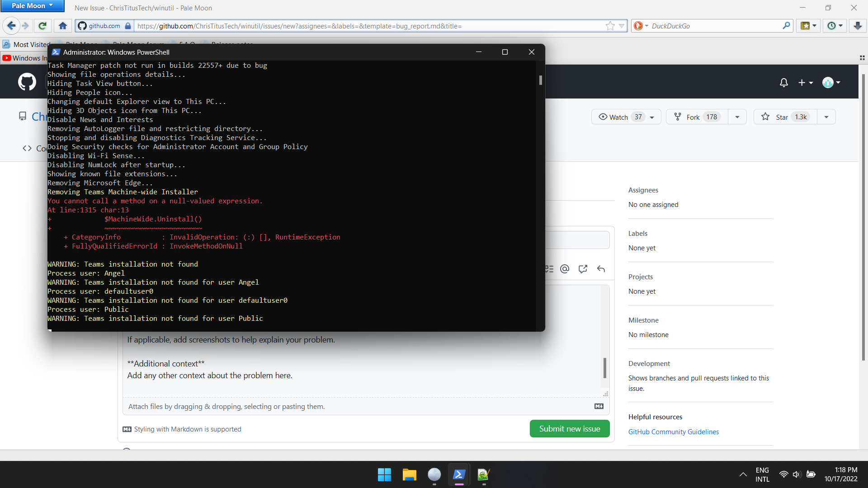This screenshot has width=868, height=488.
Task: Click the browser Back arrow button
Action: pyautogui.click(x=11, y=26)
